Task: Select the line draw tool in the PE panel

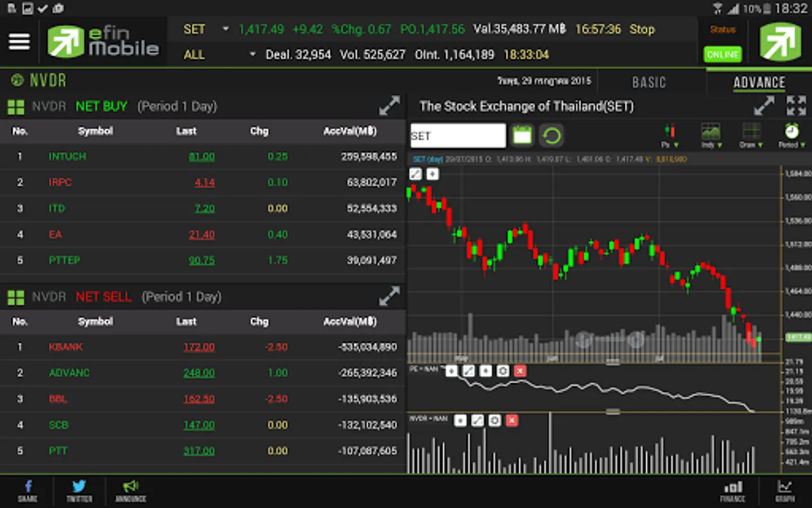Action: click(x=469, y=371)
